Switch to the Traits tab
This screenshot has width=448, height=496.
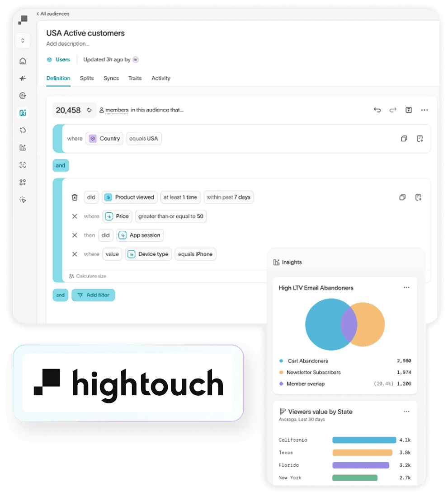pyautogui.click(x=135, y=78)
